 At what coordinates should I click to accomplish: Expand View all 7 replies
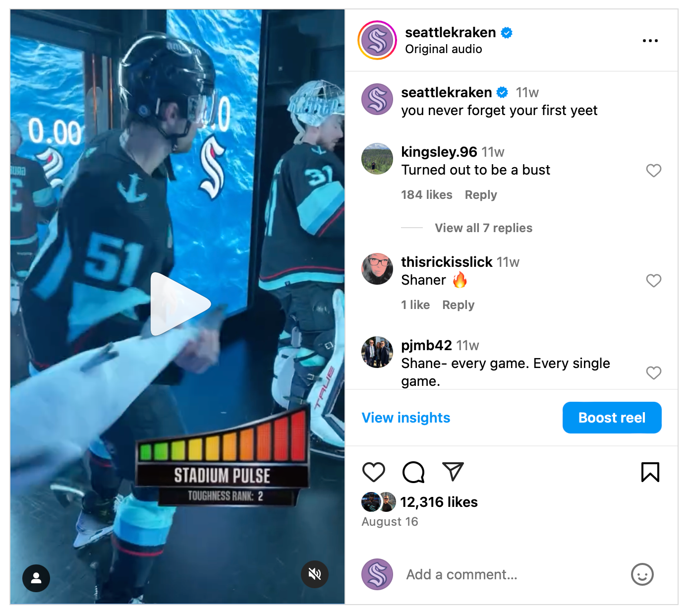pyautogui.click(x=483, y=228)
